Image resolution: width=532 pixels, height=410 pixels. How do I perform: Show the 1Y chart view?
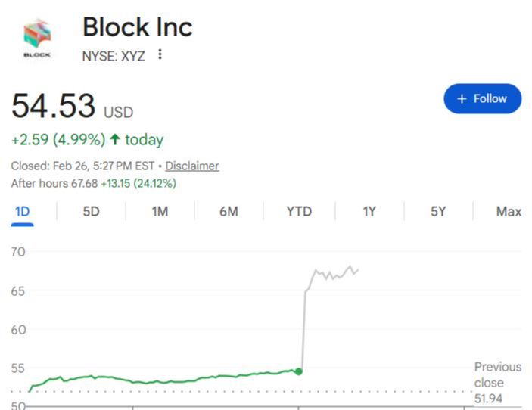point(369,212)
